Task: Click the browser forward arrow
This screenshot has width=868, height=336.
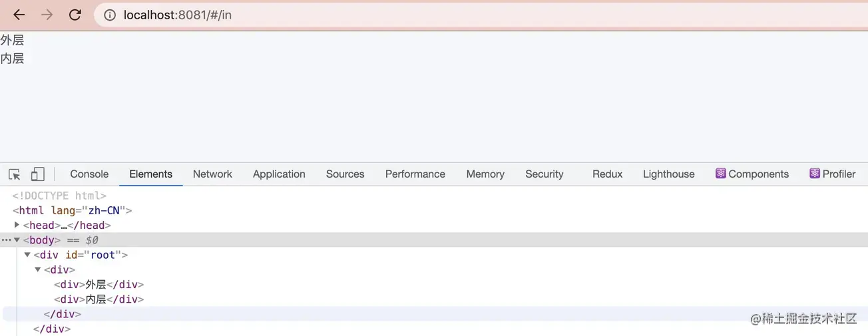Action: pos(47,15)
